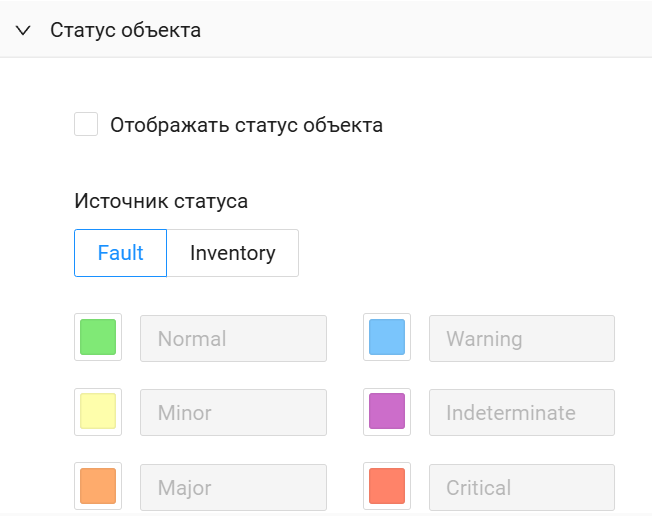Click into the Warning text field
This screenshot has height=516, width=652.
pyautogui.click(x=521, y=338)
